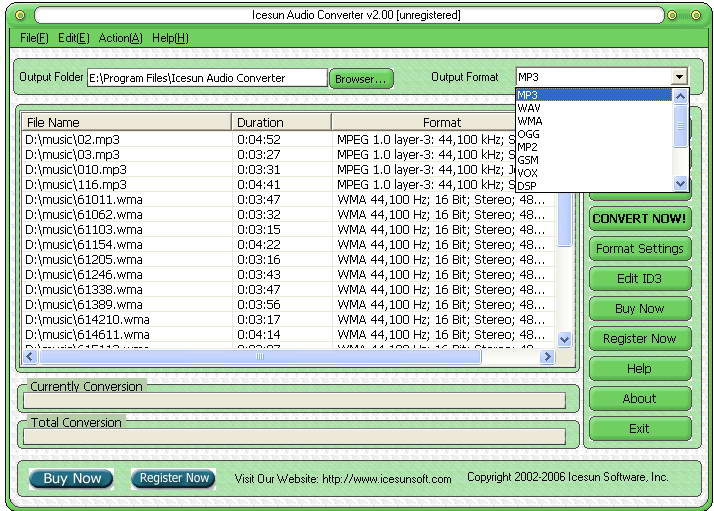This screenshot has width=714, height=511.
Task: Click the horizontal scroll-right arrow
Action: pos(547,357)
